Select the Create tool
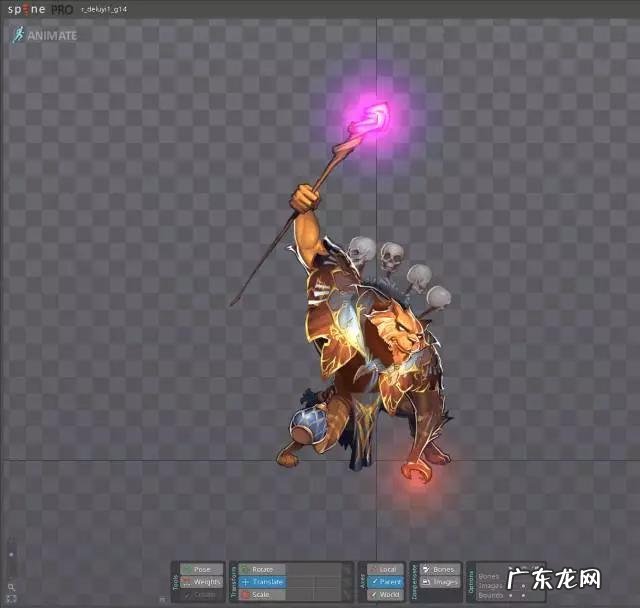This screenshot has width=640, height=608. 202,595
